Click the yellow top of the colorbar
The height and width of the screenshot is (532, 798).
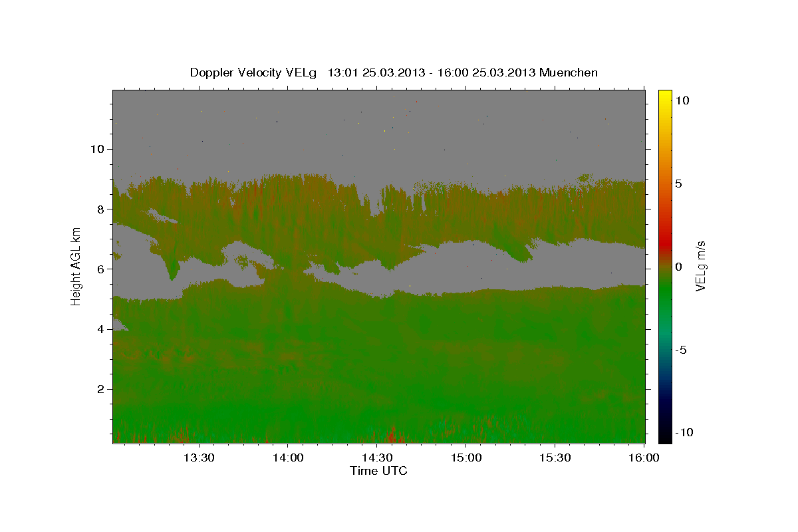[x=664, y=96]
